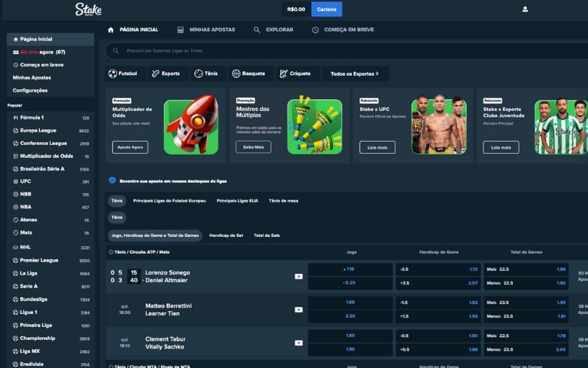Click the R$0.00 balance display
This screenshot has height=368, width=588.
coord(296,9)
